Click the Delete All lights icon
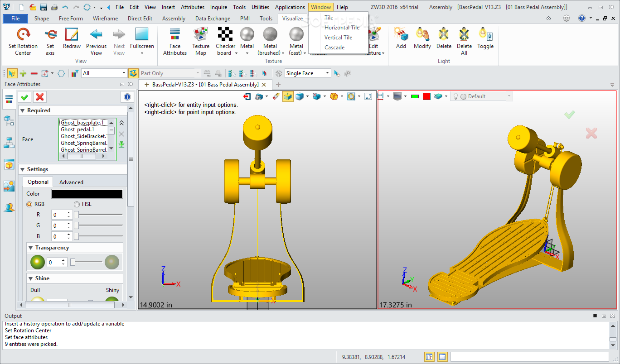 pos(464,35)
